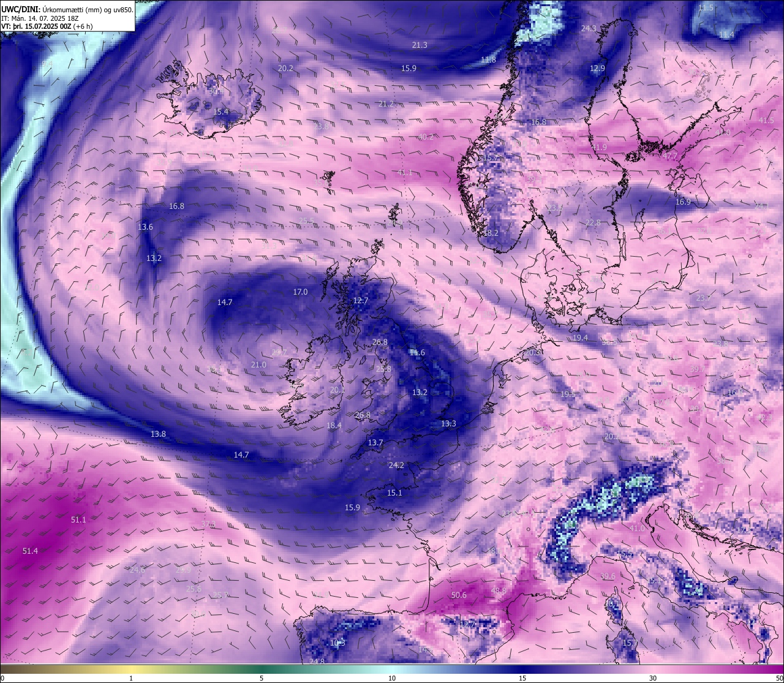Select the 15.4 value over Iceland
The width and height of the screenshot is (784, 683).
tap(221, 112)
